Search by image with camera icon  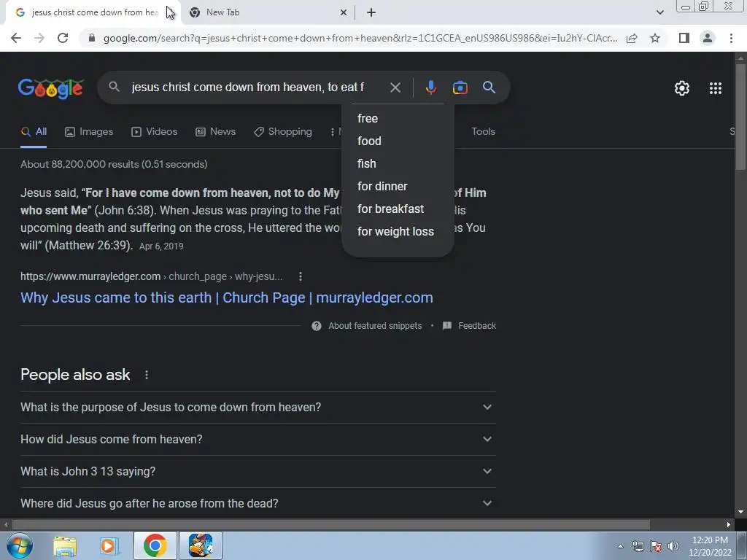[x=460, y=87]
